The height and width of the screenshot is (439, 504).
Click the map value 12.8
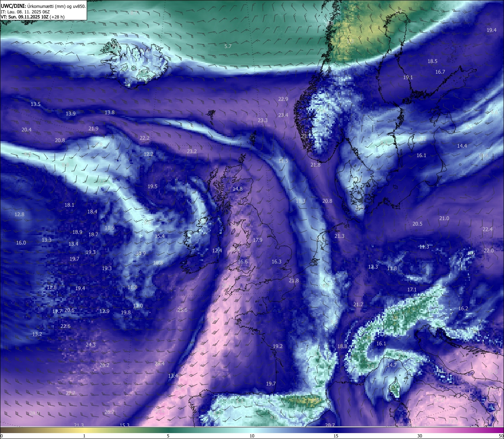(19, 215)
